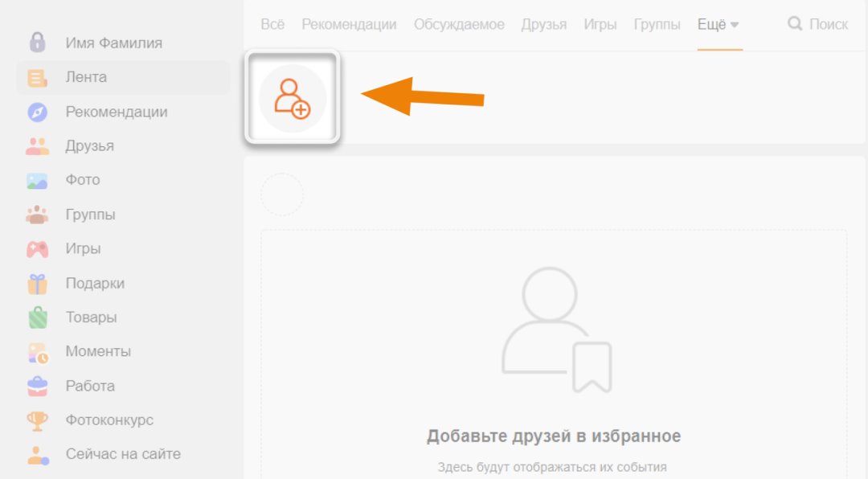Open Работа in the sidebar

pos(90,386)
